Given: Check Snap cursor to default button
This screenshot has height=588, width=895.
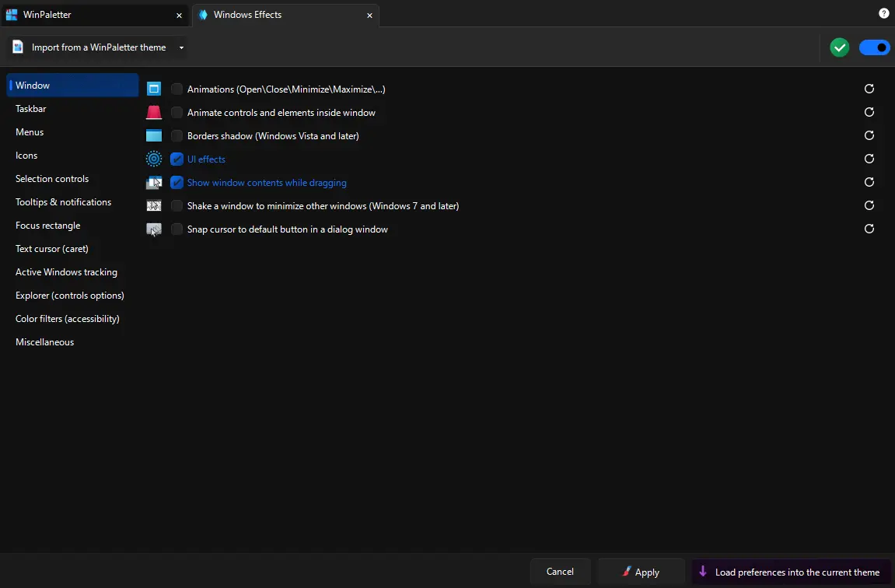Looking at the screenshot, I should click(x=177, y=229).
